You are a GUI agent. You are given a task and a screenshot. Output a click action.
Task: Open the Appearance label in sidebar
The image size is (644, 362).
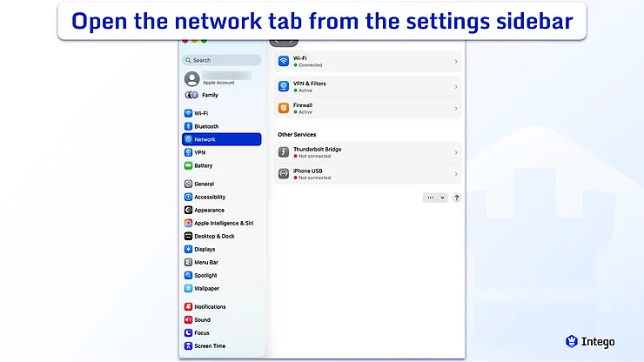tap(209, 210)
